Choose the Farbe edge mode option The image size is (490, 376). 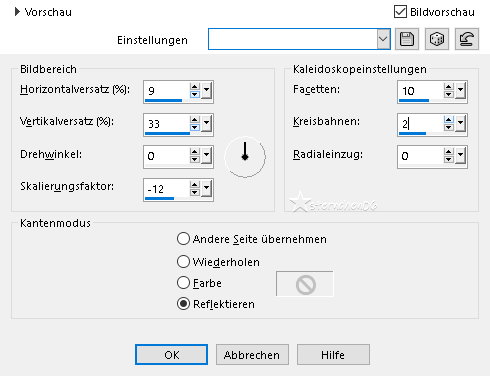(183, 283)
